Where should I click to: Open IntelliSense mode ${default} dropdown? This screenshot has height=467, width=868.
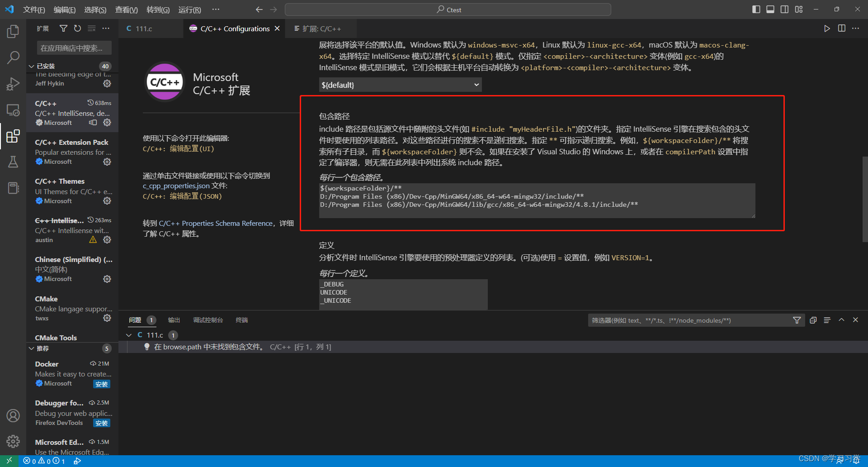[400, 85]
